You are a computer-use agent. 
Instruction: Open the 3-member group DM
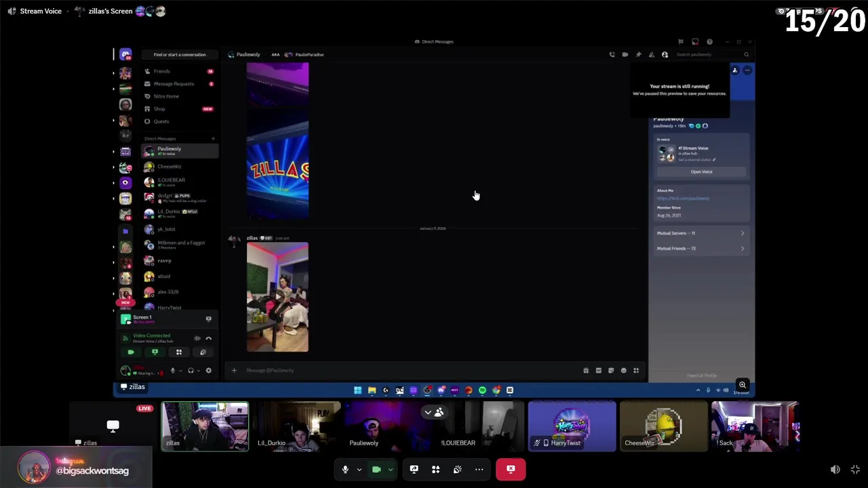click(x=180, y=245)
